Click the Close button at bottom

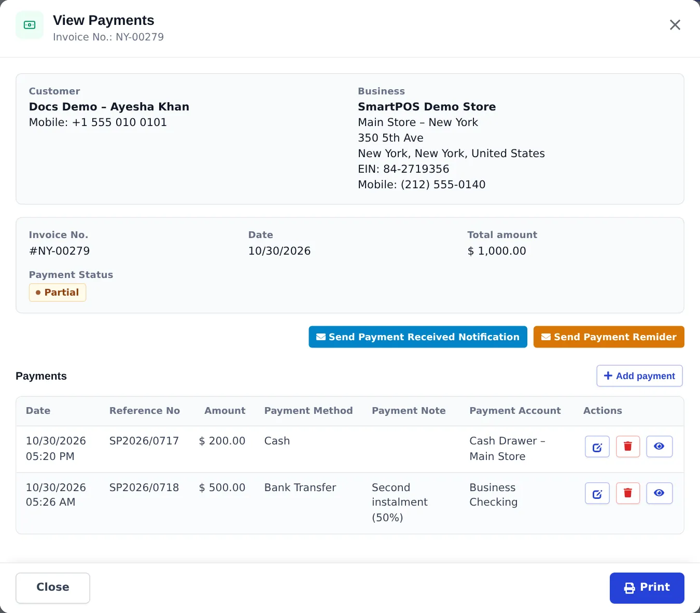tap(53, 588)
